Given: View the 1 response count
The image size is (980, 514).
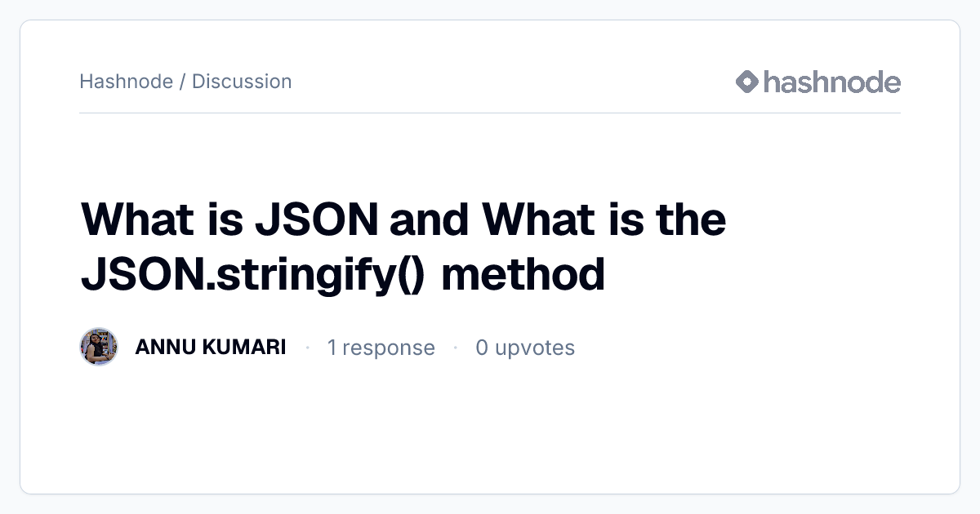Looking at the screenshot, I should point(381,348).
